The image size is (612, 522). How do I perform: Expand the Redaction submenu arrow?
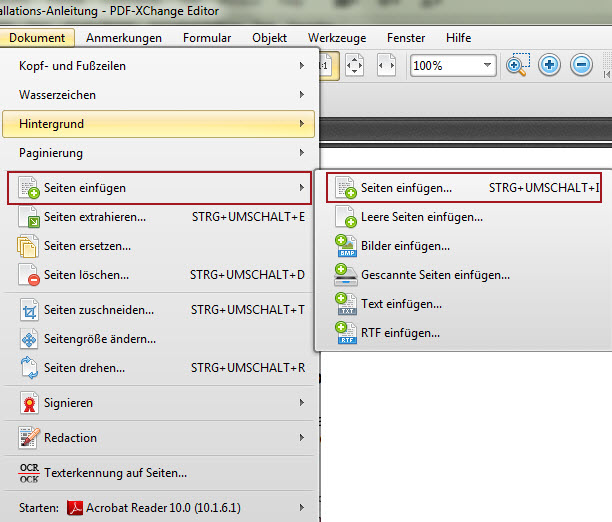pos(302,437)
